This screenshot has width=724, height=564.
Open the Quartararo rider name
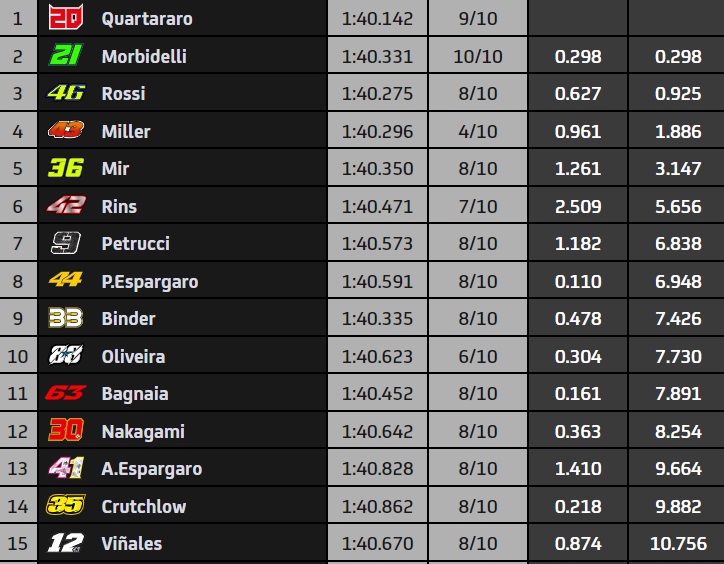click(147, 19)
